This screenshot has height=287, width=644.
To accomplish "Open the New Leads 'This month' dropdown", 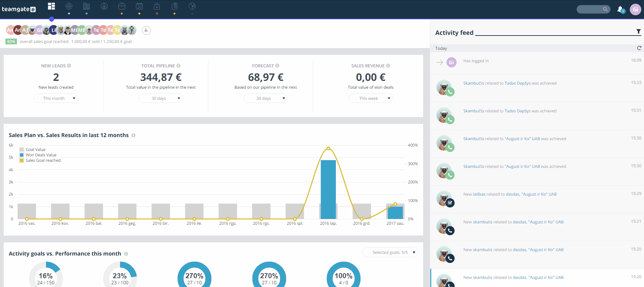I will (56, 98).
